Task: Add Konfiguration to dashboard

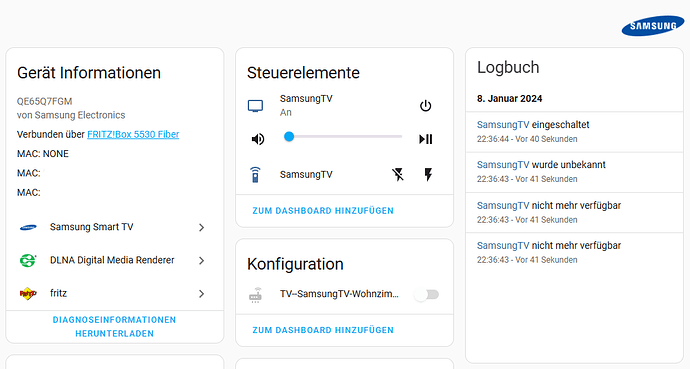Action: click(x=323, y=330)
